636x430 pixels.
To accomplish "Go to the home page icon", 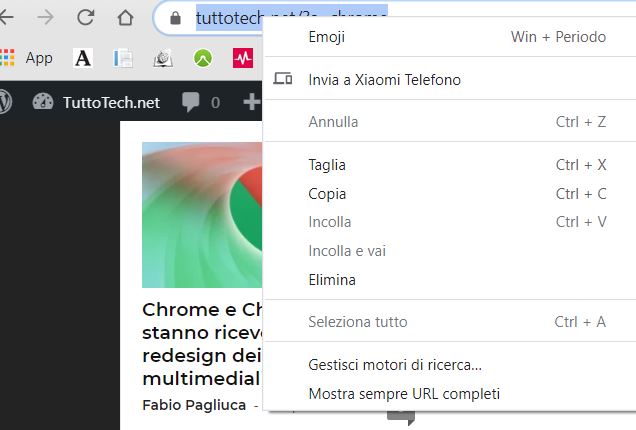I will coord(125,17).
